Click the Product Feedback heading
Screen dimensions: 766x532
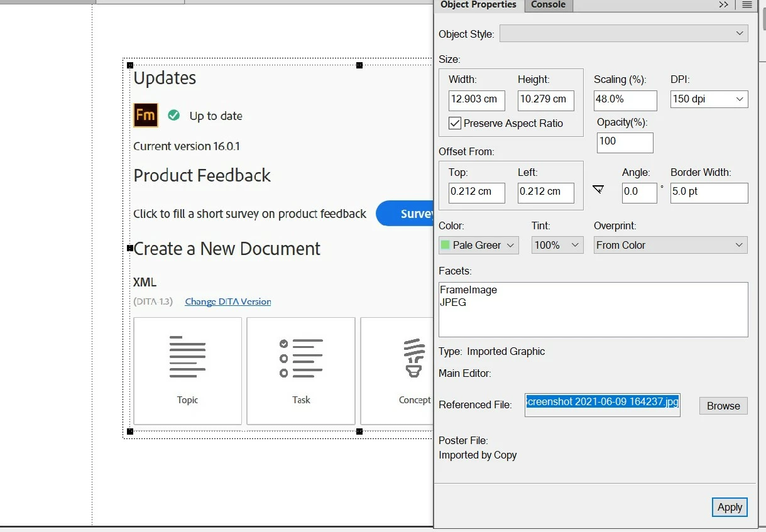tap(202, 175)
